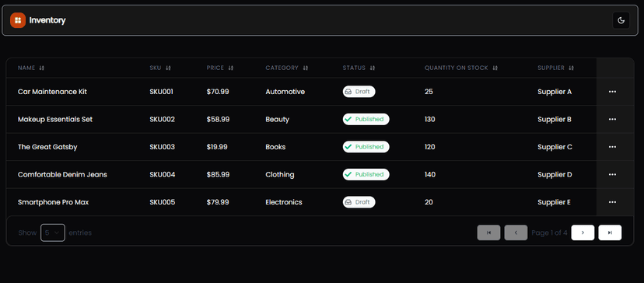Click the PRICE column header text
This screenshot has height=283, width=644.
click(x=215, y=68)
